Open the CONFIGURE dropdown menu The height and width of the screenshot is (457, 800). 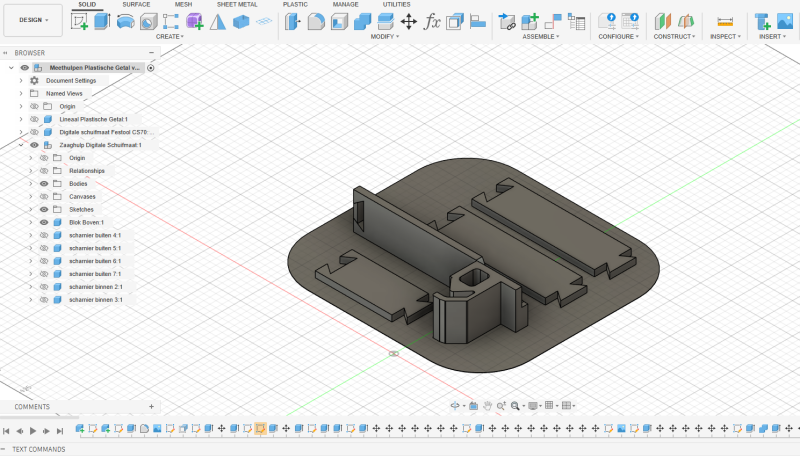(618, 37)
